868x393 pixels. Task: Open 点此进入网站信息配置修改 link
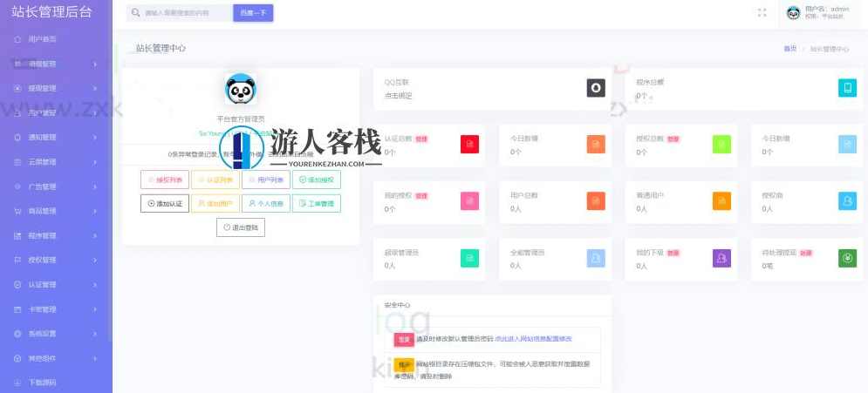(533, 339)
